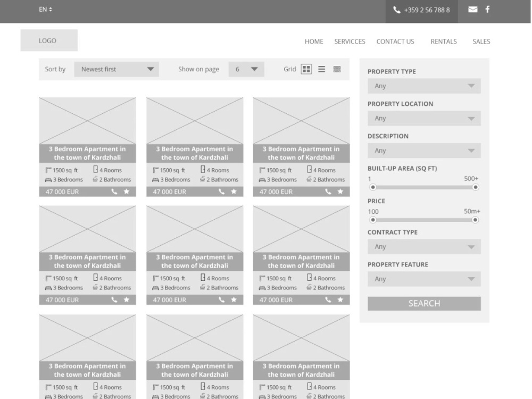Click the phone icon in the top header bar
532x399 pixels.
397,10
